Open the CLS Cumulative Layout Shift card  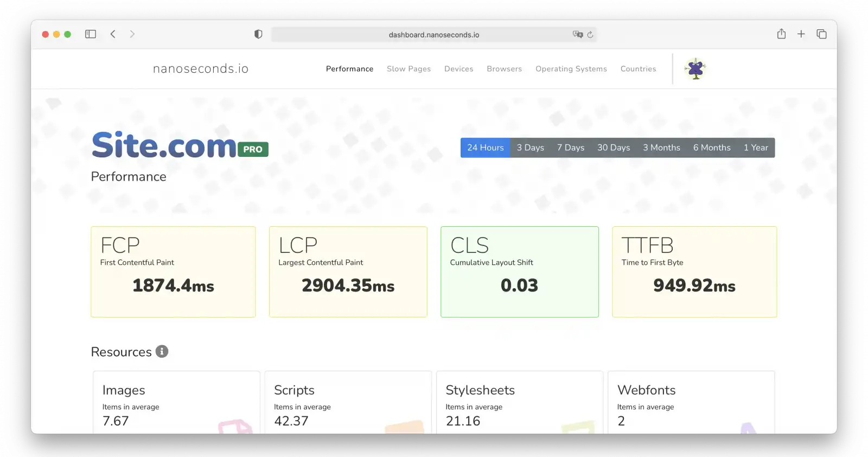520,272
